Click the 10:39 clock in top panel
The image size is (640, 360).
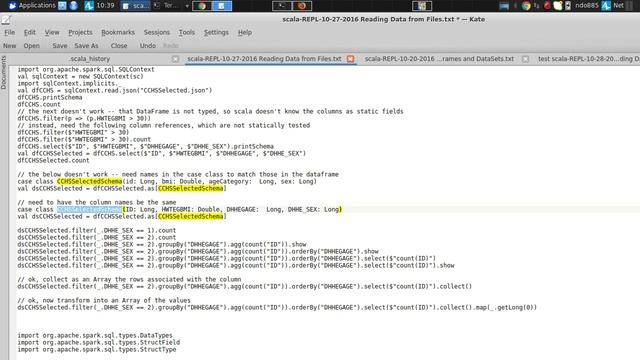pos(106,6)
